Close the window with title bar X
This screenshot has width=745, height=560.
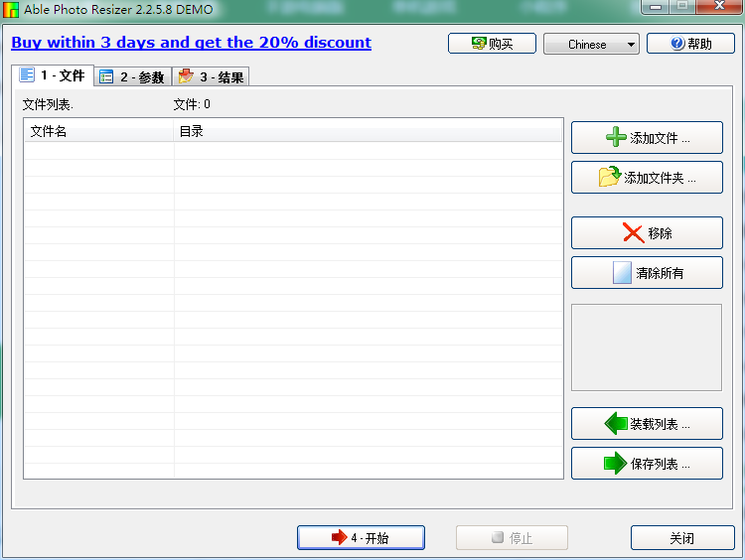tap(719, 6)
